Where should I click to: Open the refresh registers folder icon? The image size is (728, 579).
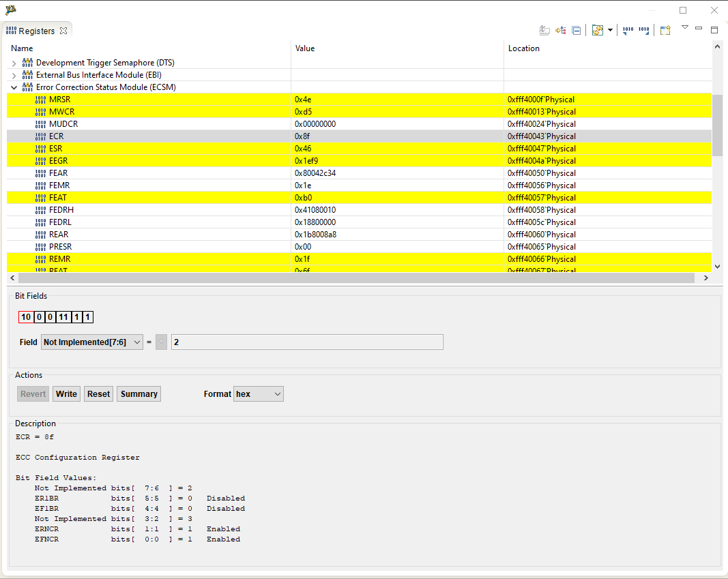[x=596, y=30]
